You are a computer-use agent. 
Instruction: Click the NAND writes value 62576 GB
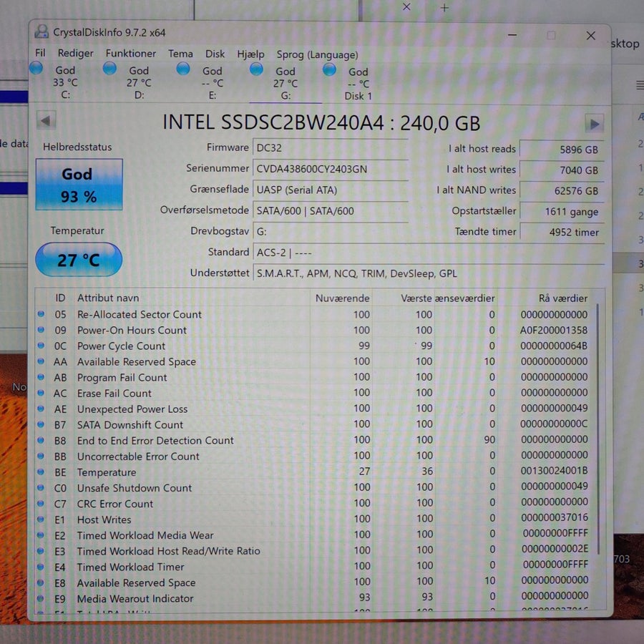pyautogui.click(x=562, y=191)
